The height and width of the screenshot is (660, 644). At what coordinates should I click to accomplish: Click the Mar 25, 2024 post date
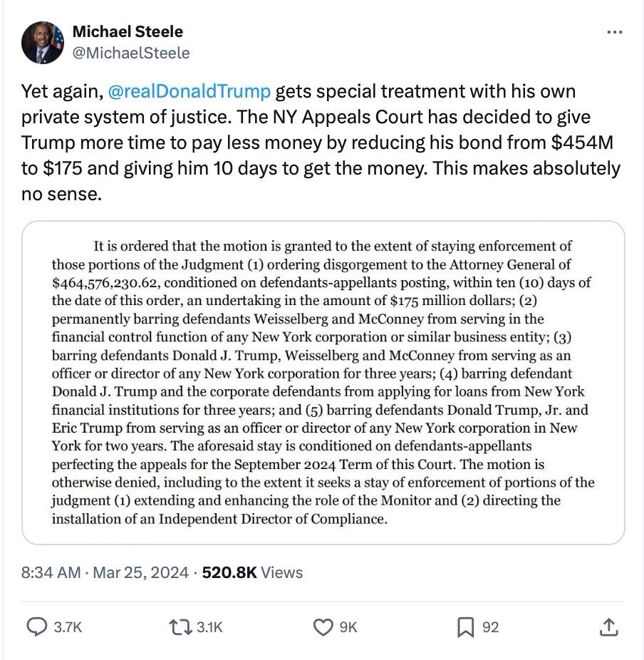pos(140,572)
